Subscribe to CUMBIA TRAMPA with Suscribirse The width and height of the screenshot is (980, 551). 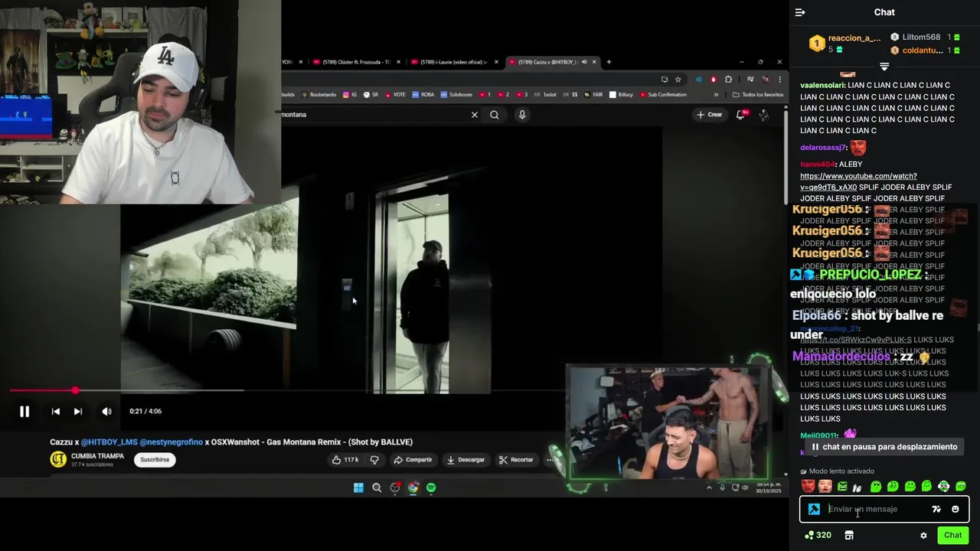point(155,460)
